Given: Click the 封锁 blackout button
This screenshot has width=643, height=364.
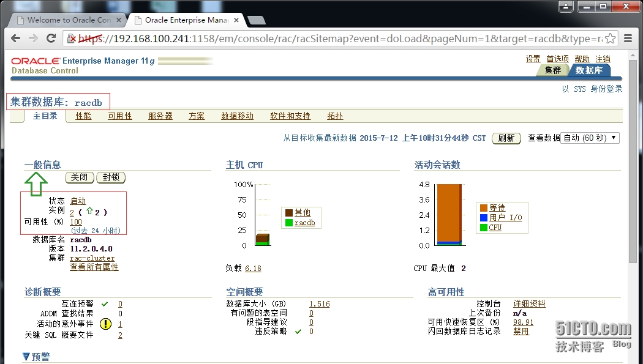Looking at the screenshot, I should (111, 177).
